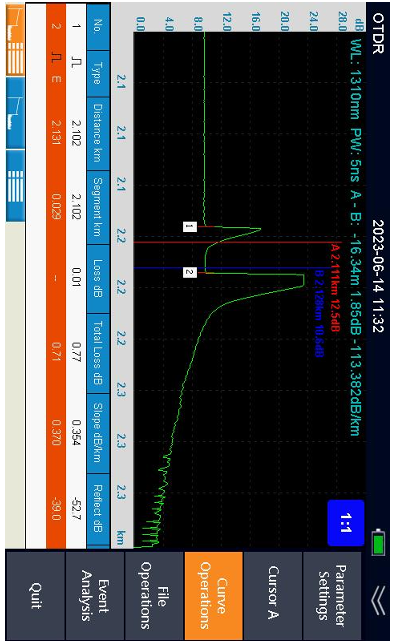Click the red cursor A line
The height and width of the screenshot is (641, 396).
[233, 243]
